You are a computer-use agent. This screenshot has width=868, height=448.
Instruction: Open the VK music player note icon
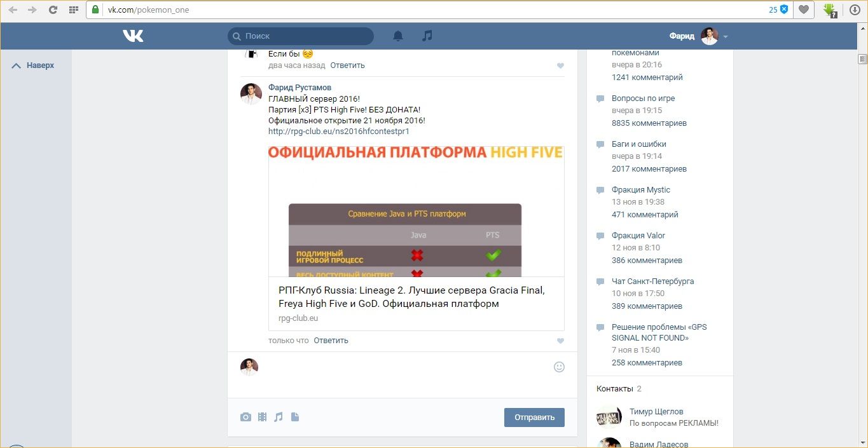tap(427, 36)
